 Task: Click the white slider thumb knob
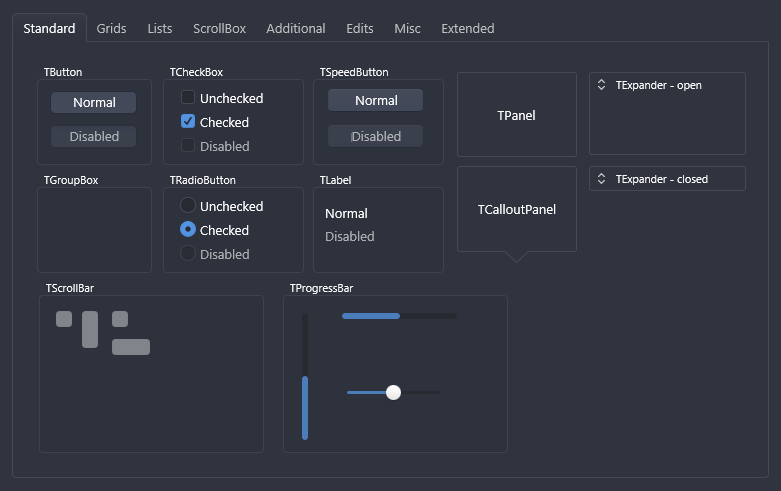tap(393, 392)
